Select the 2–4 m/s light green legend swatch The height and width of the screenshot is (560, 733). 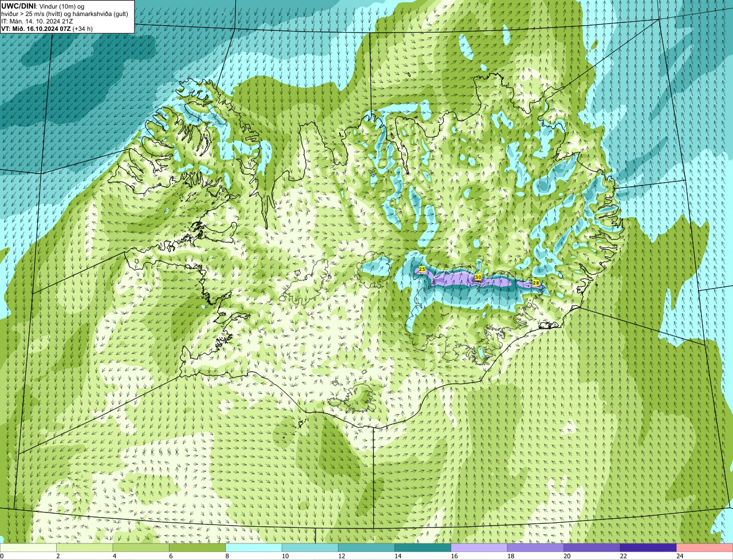[x=85, y=548]
